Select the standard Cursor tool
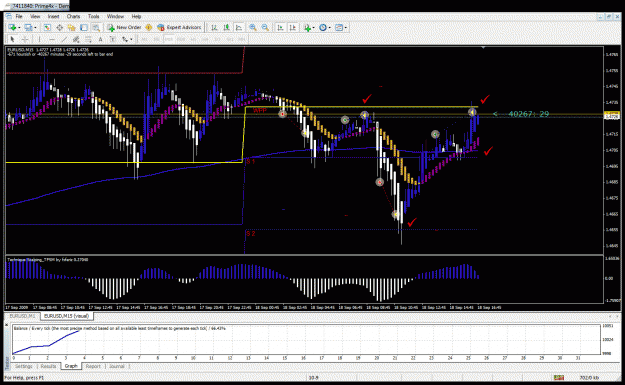Viewport: 625px width, 385px height. point(12,39)
